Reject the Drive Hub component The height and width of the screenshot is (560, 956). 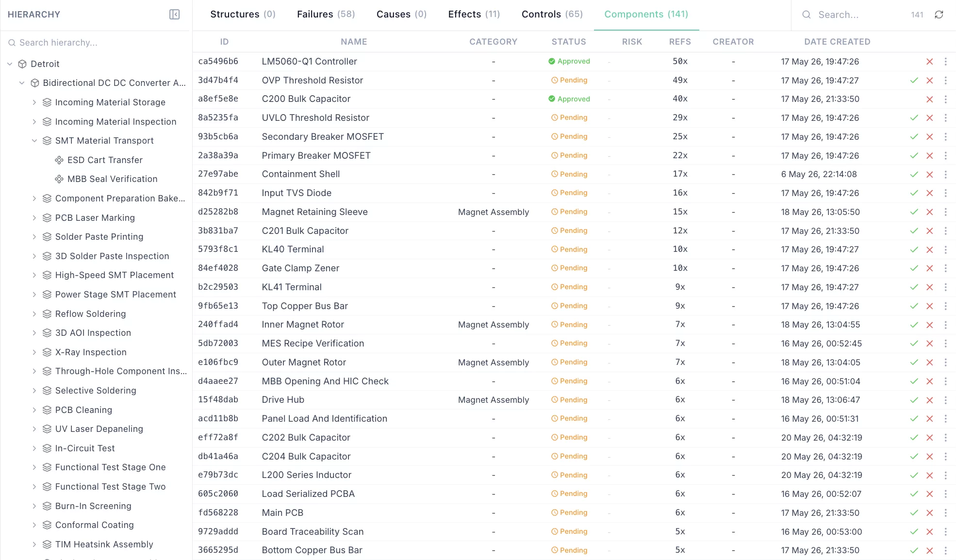pyautogui.click(x=930, y=400)
